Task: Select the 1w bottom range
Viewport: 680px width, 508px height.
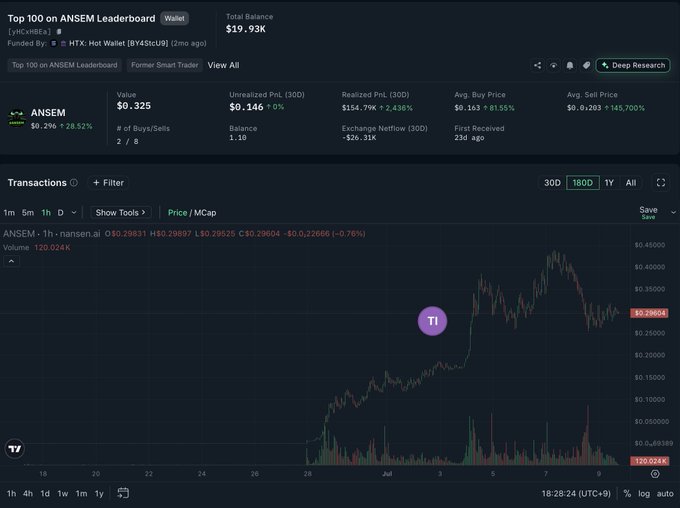Action: (63, 493)
